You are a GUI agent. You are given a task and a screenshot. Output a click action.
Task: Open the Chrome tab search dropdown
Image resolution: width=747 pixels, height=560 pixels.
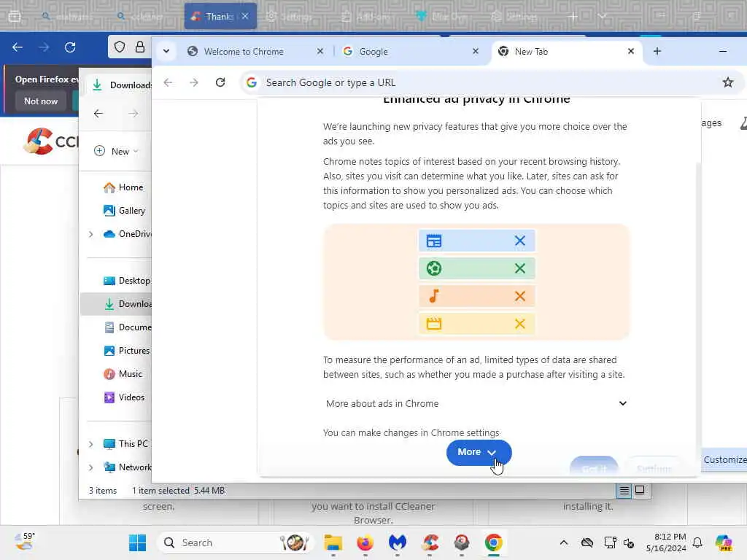point(166,51)
